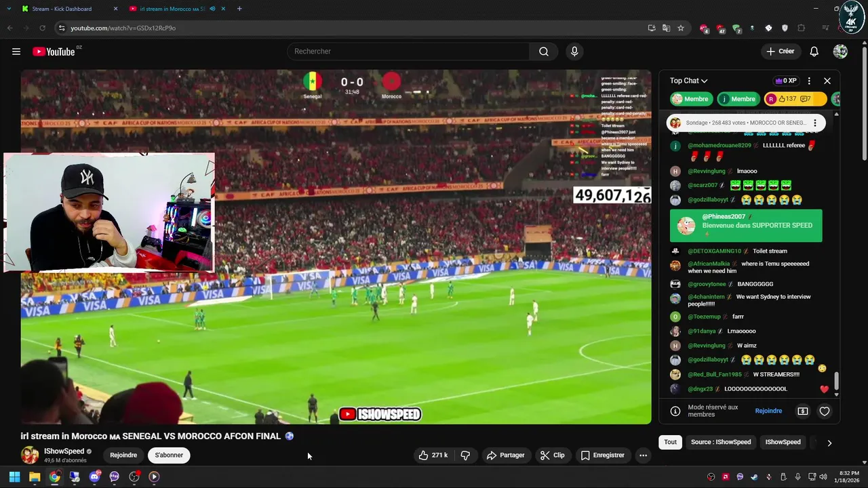Open the Créer menu
This screenshot has width=868, height=488.
780,52
